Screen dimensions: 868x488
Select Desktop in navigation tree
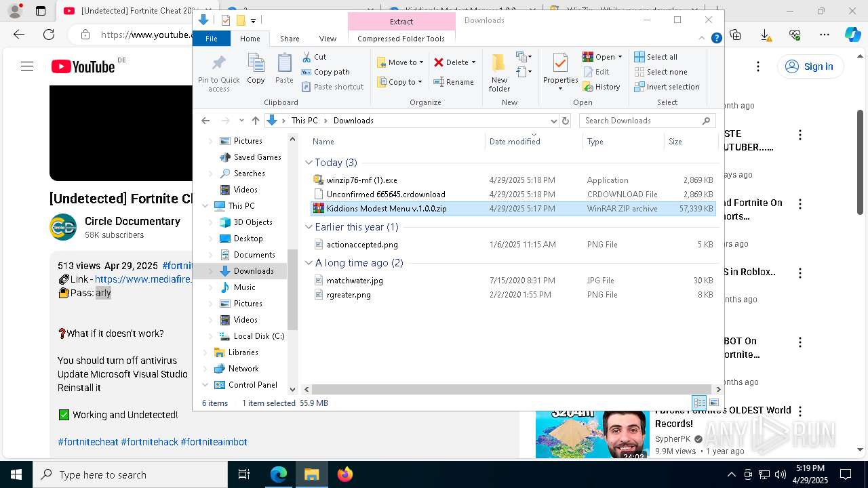point(248,239)
